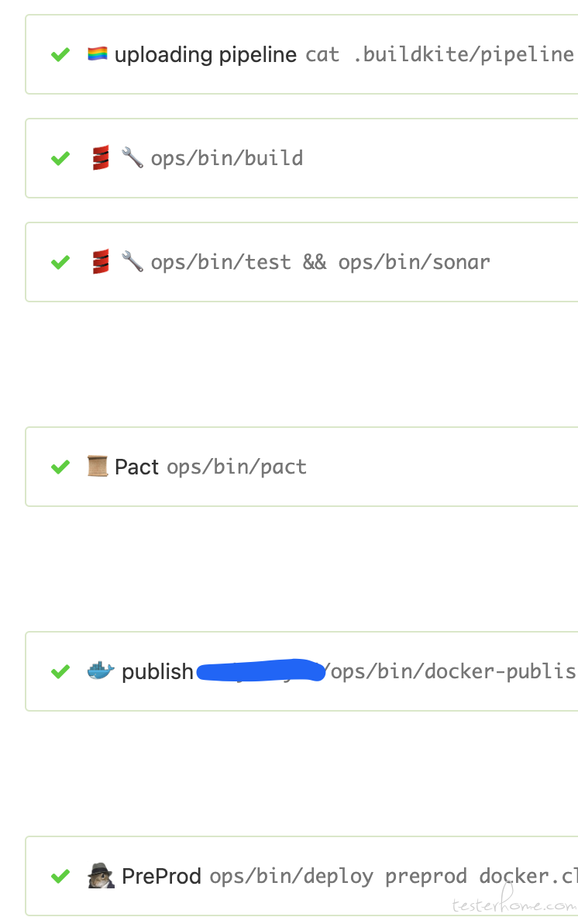Click the green checkmark on ops/bin/build step

click(60, 158)
